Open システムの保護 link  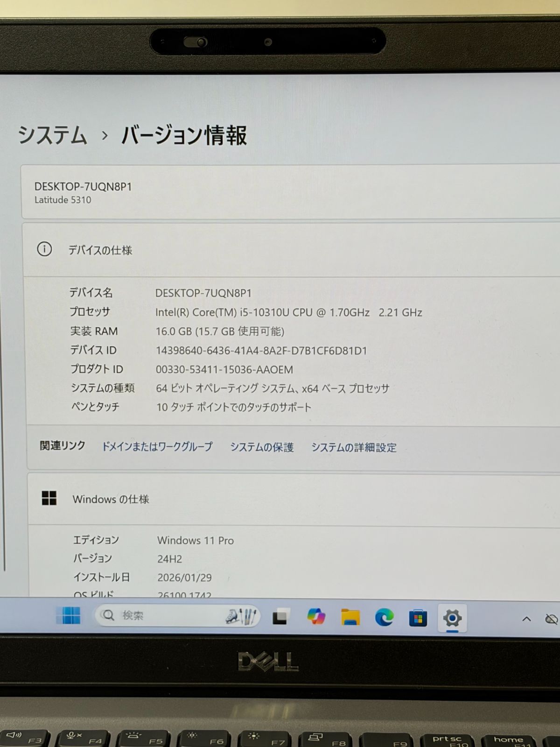[x=262, y=447]
